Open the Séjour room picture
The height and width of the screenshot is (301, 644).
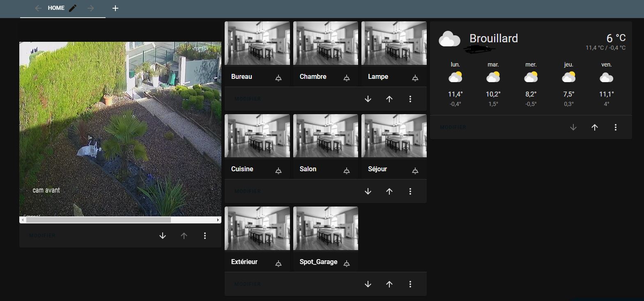[x=394, y=136]
